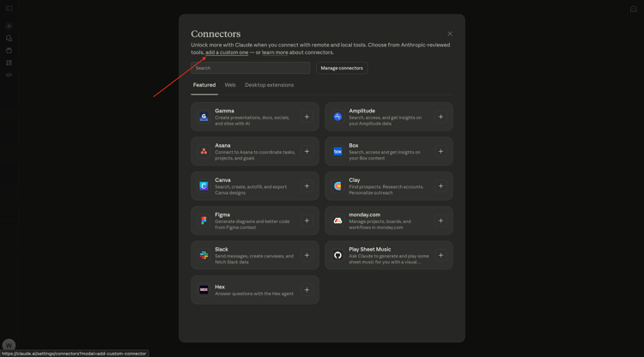Start new chat from sidebar plus icon

coord(9,26)
